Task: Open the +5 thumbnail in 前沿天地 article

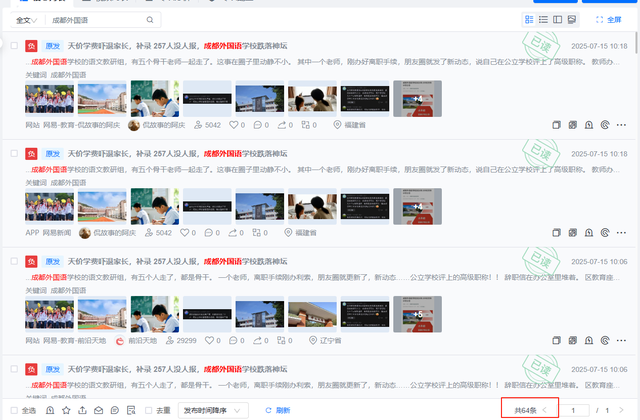Action: point(418,314)
